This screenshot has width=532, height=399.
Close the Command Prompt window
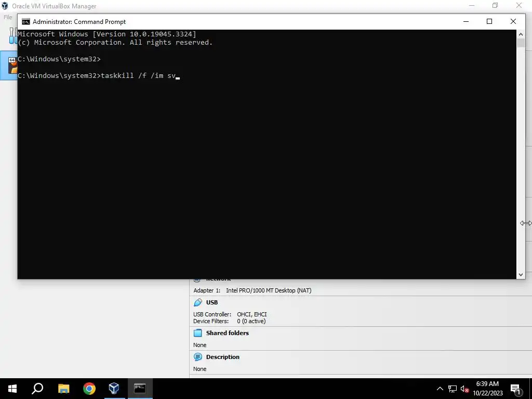click(x=513, y=21)
